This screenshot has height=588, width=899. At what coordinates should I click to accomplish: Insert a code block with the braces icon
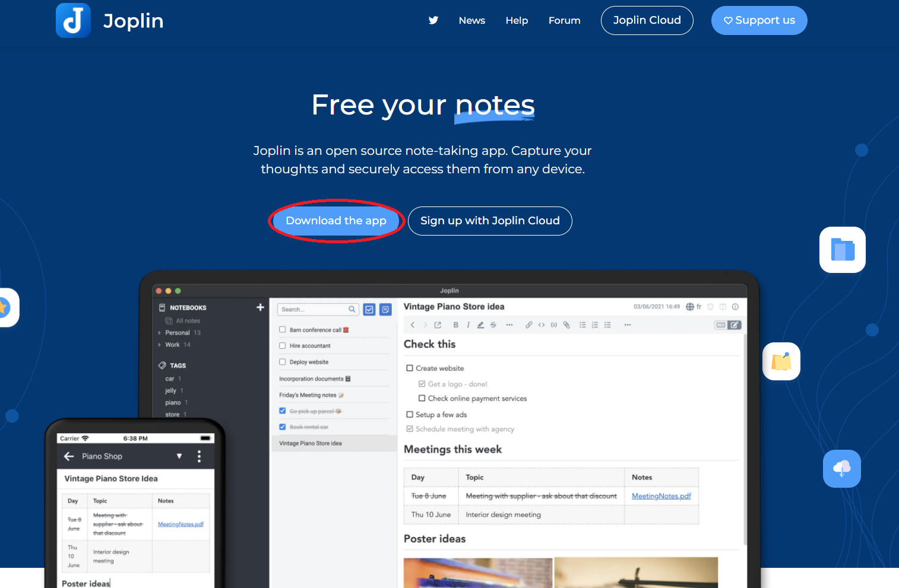coord(554,325)
